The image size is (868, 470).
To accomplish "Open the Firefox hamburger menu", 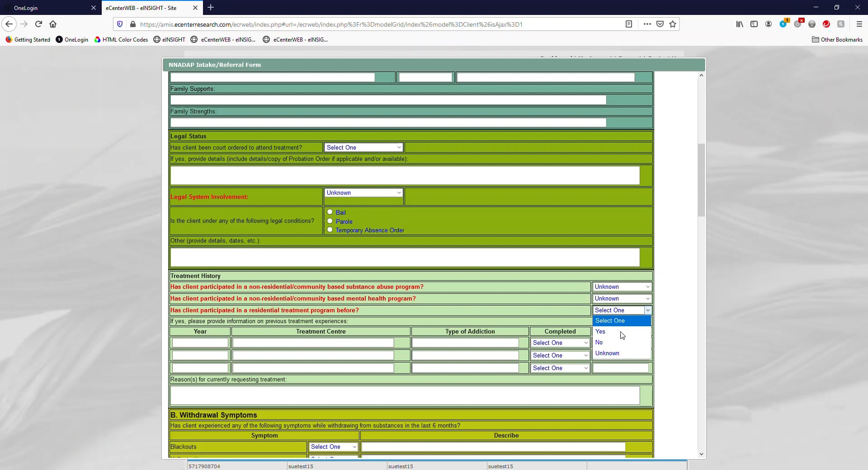I will (x=860, y=24).
